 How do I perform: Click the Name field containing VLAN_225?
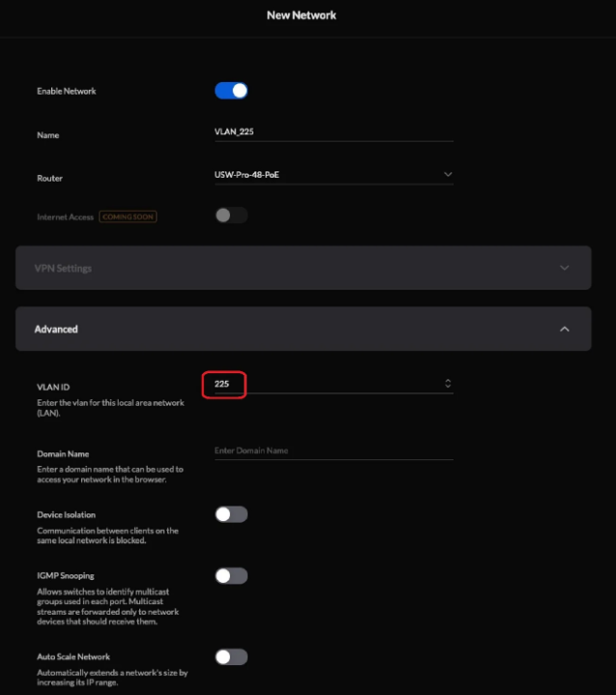tap(333, 130)
